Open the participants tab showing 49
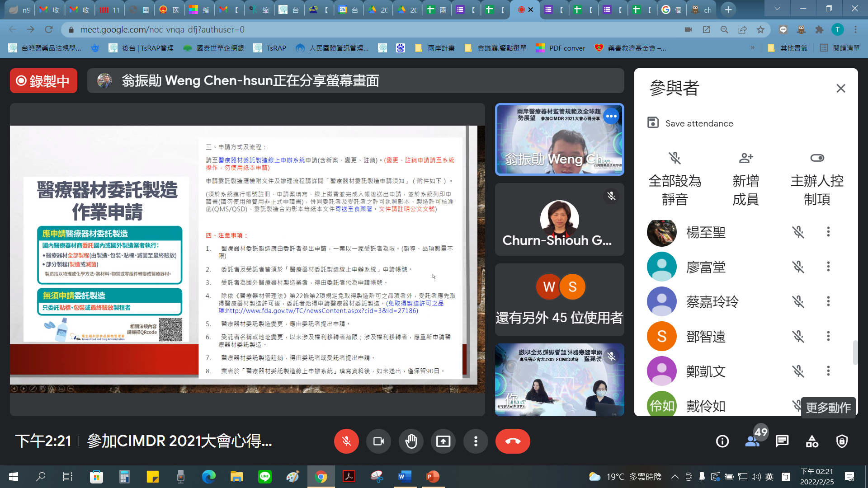 (753, 441)
